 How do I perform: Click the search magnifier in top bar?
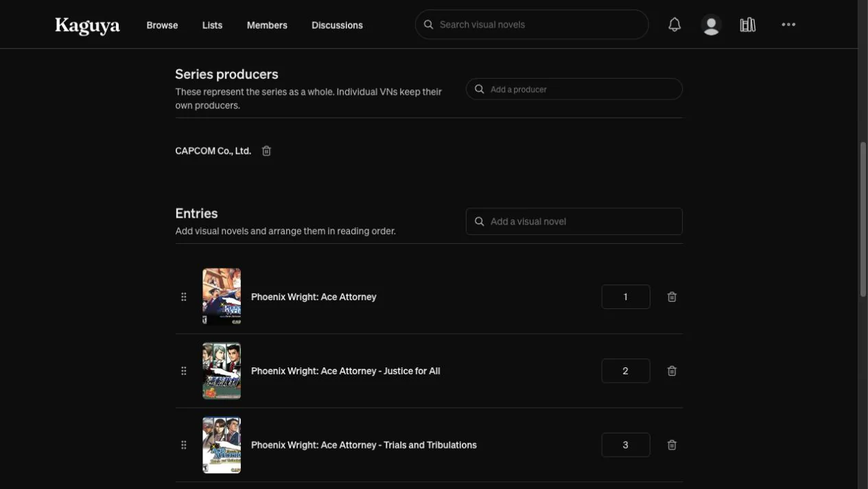point(429,25)
